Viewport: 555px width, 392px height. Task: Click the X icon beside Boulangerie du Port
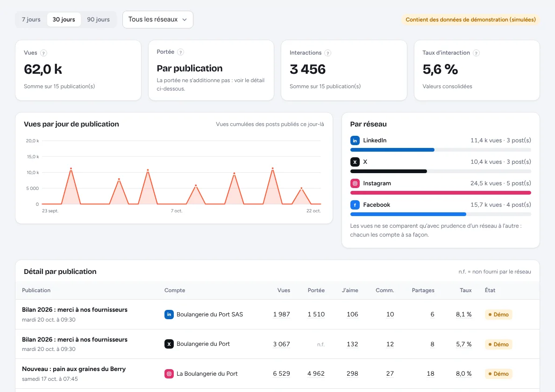coord(169,344)
